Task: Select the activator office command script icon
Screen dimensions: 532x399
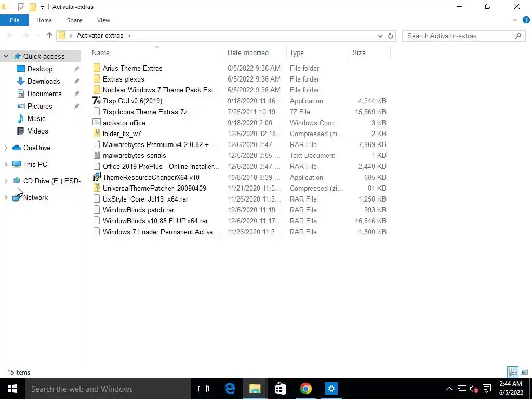Action: click(x=97, y=123)
